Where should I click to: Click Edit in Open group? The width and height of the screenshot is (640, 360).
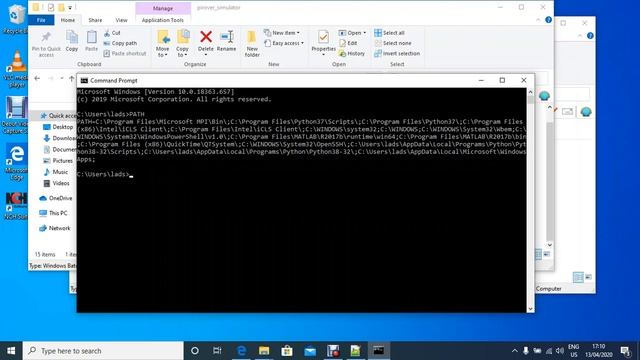pos(348,43)
